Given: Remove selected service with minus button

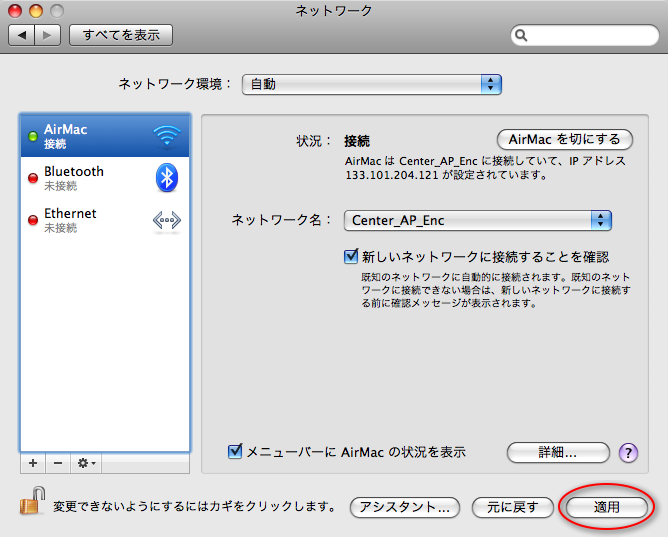Looking at the screenshot, I should (58, 463).
